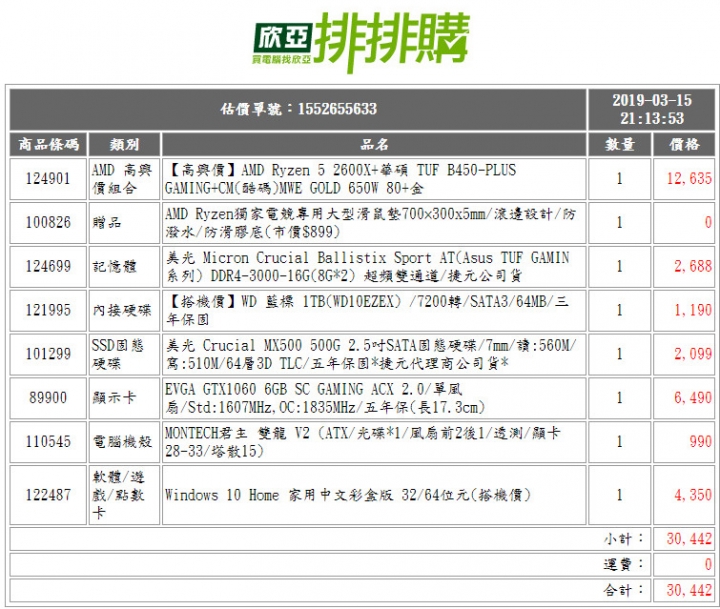The image size is (720, 609).
Task: Select barcode 100826 cell
Action: pos(48,223)
